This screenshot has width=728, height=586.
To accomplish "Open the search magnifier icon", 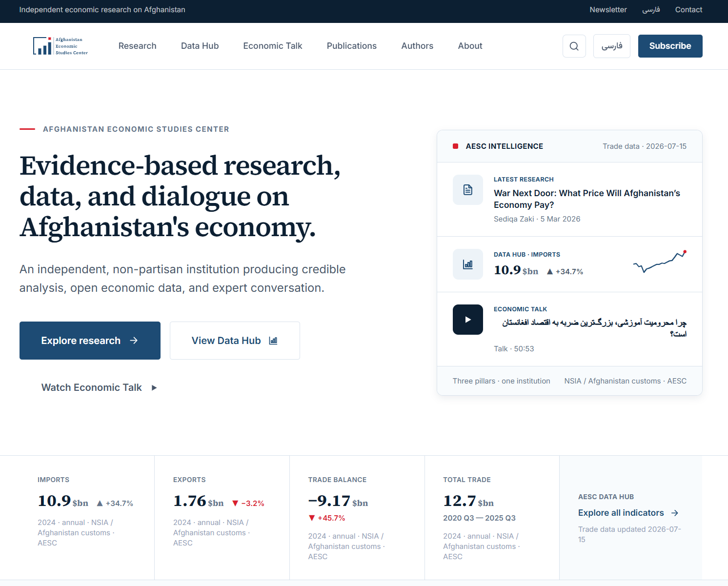I will 574,46.
